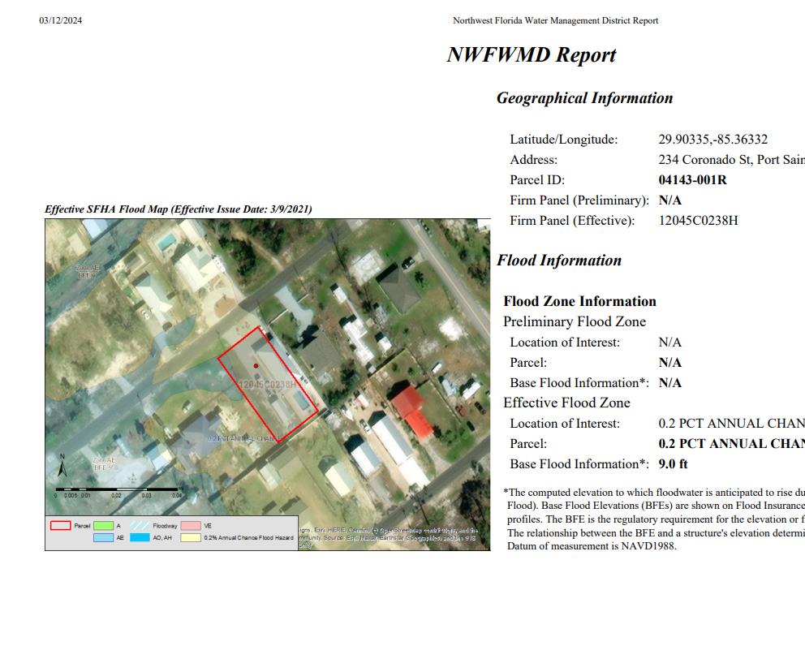Click the Flood Information section heading
This screenshot has width=805, height=672.
tap(559, 261)
